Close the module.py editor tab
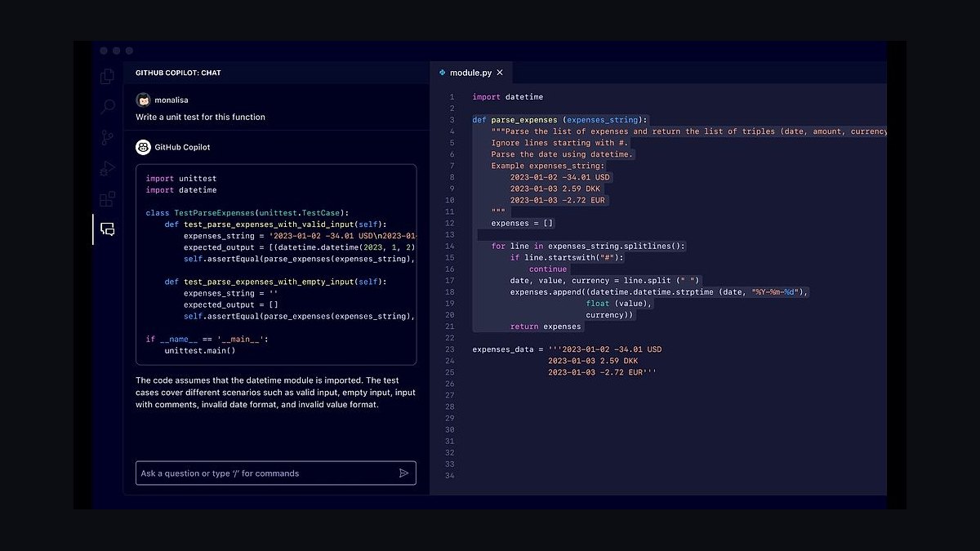The width and height of the screenshot is (980, 551). click(x=500, y=73)
